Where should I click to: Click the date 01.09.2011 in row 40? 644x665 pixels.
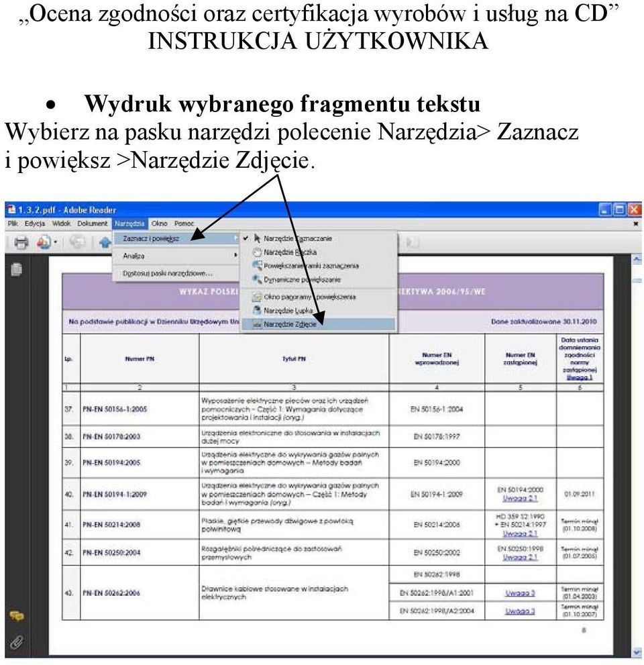579,494
